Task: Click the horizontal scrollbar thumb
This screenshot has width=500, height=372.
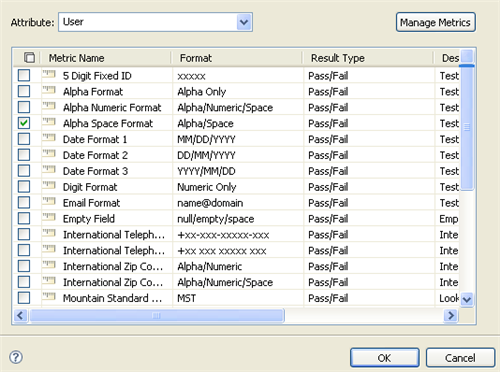Action: tap(157, 315)
